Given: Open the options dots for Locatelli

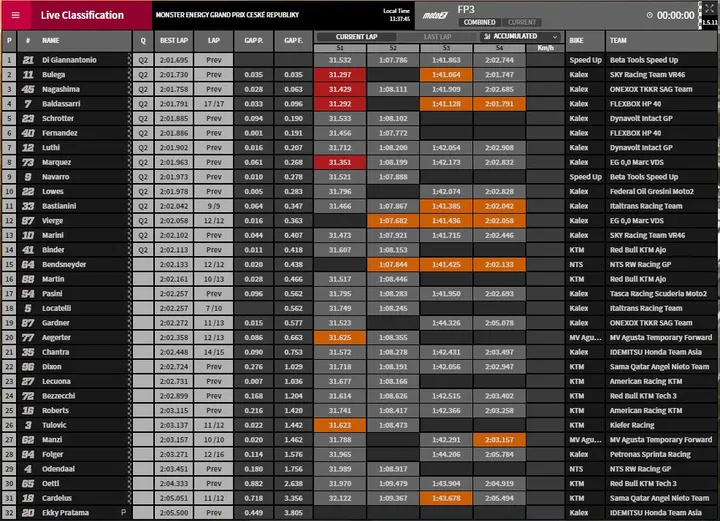Looking at the screenshot, I should [x=129, y=308].
